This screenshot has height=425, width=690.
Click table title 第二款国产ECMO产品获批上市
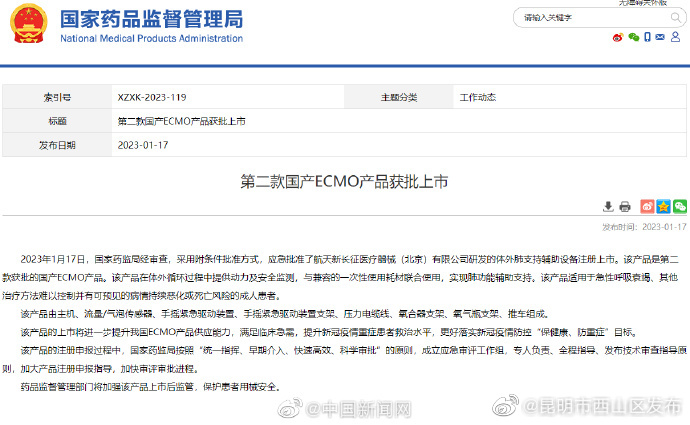click(181, 121)
